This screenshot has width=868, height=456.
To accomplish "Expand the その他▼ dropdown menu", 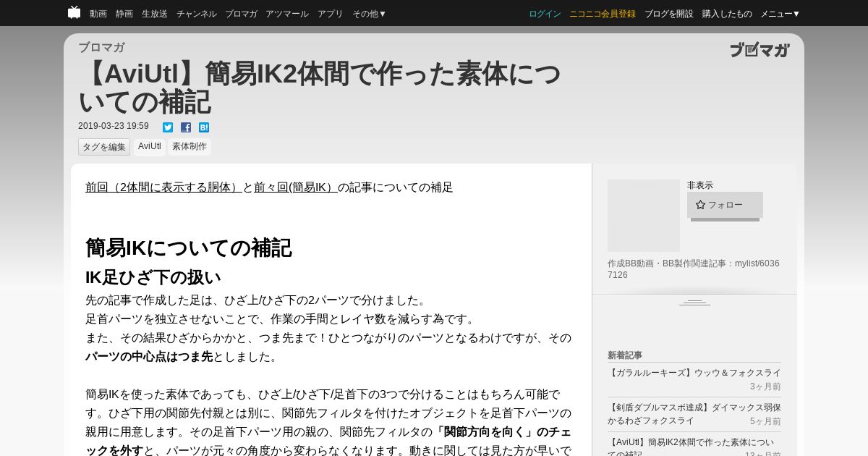I will (370, 14).
